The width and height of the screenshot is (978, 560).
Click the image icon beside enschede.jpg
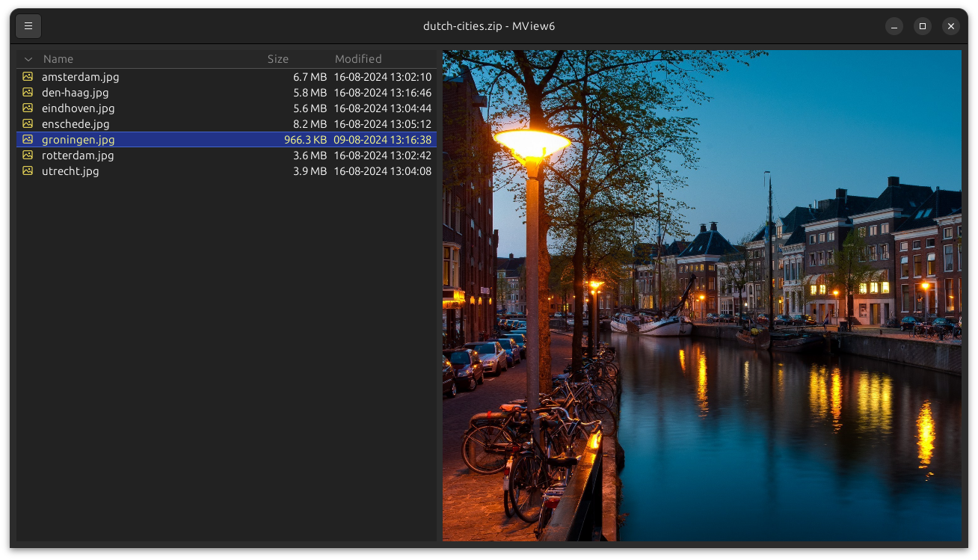pos(28,124)
